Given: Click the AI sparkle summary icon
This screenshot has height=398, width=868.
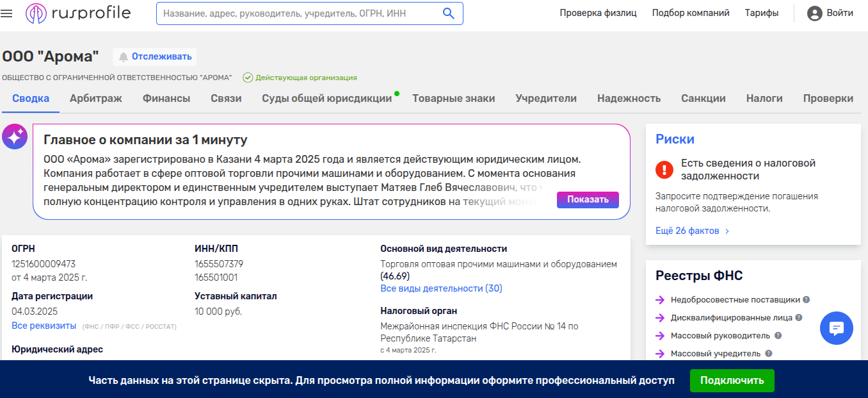Looking at the screenshot, I should 15,137.
